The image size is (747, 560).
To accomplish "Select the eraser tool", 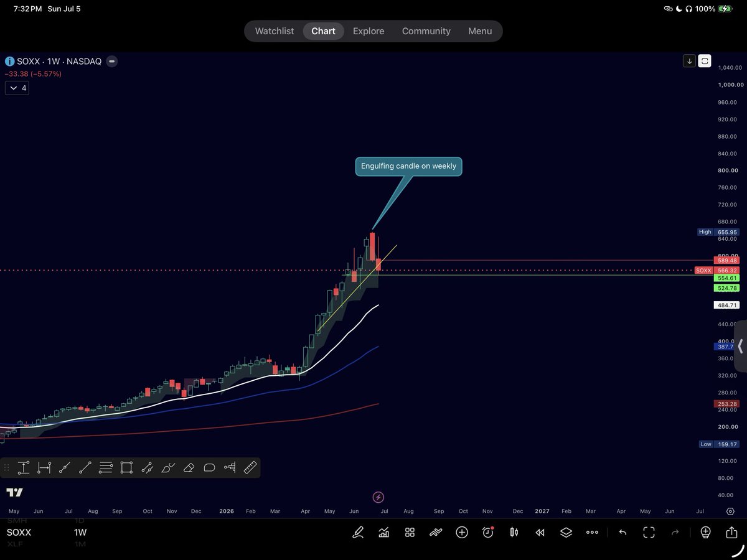I will (x=189, y=467).
